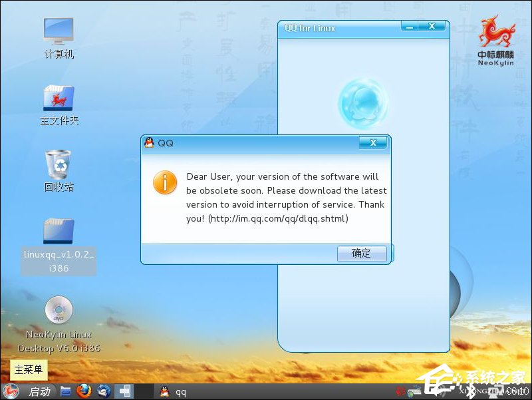Launch Firefox from the taskbar
This screenshot has height=400, width=532.
(84, 391)
